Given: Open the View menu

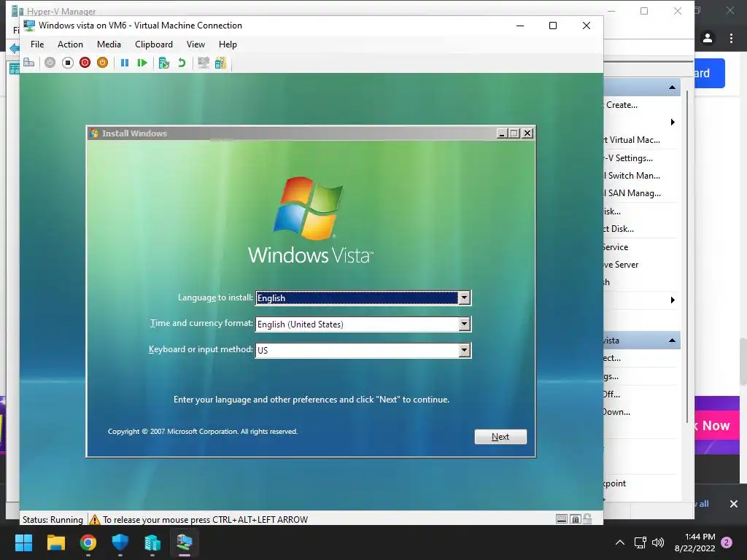Looking at the screenshot, I should point(196,44).
